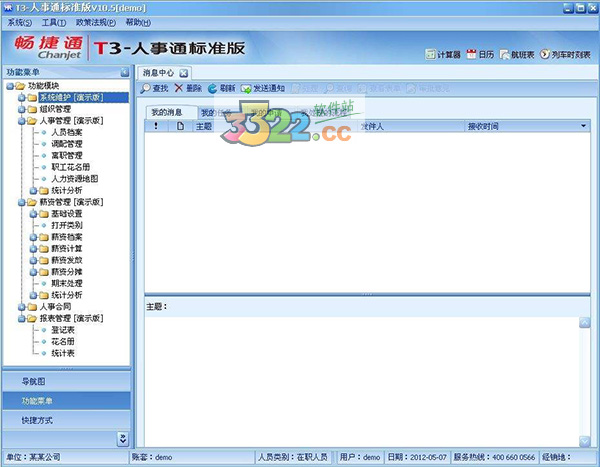Open 人力资源地图 in the tree

(x=75, y=179)
